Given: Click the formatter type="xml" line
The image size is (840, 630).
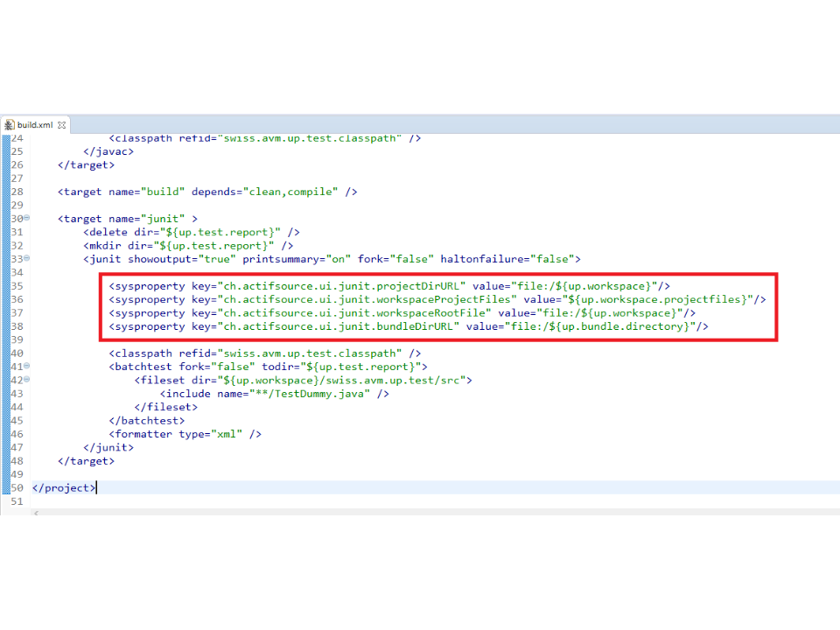Looking at the screenshot, I should coord(185,434).
